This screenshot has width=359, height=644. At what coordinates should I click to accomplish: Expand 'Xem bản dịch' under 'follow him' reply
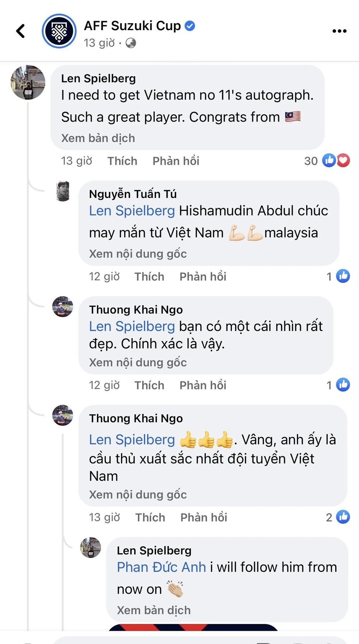click(x=154, y=610)
